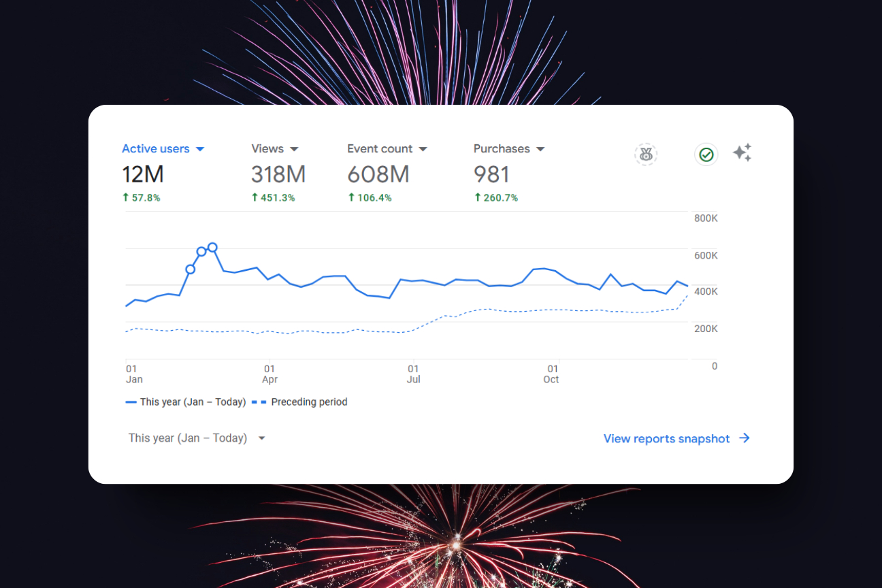The image size is (882, 588).
Task: Select the Views 318M metric tab
Action: coord(278,174)
